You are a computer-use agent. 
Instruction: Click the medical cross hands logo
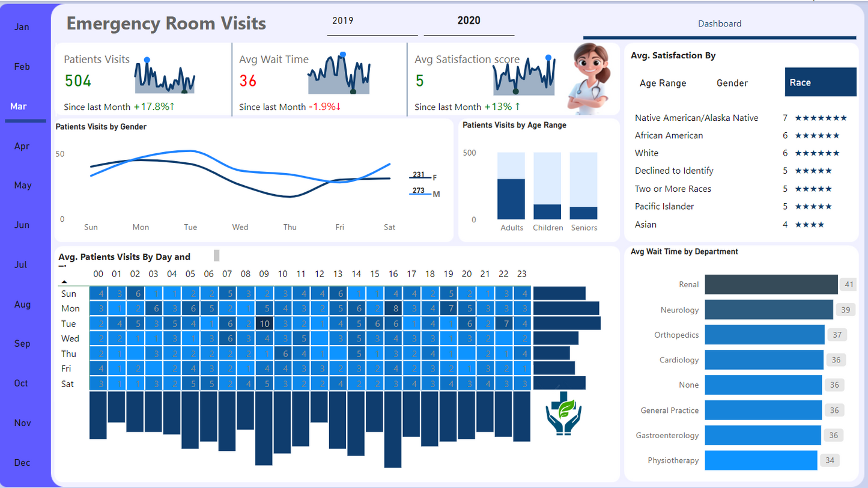[x=563, y=412]
